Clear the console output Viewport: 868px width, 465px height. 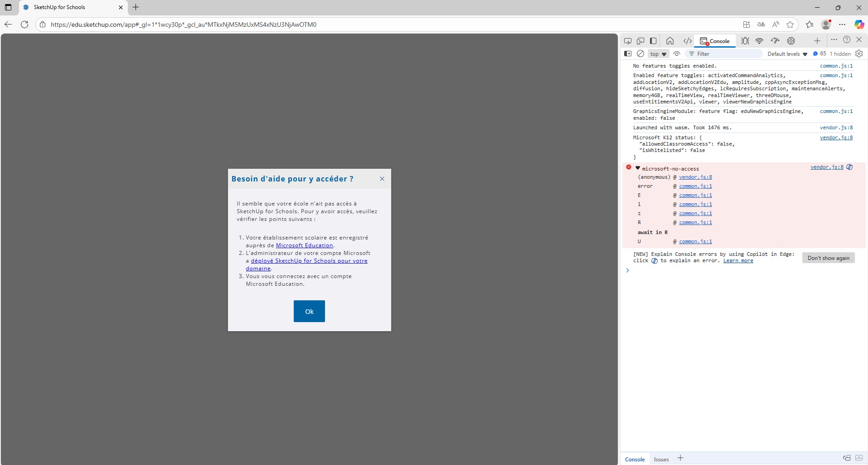tap(640, 54)
